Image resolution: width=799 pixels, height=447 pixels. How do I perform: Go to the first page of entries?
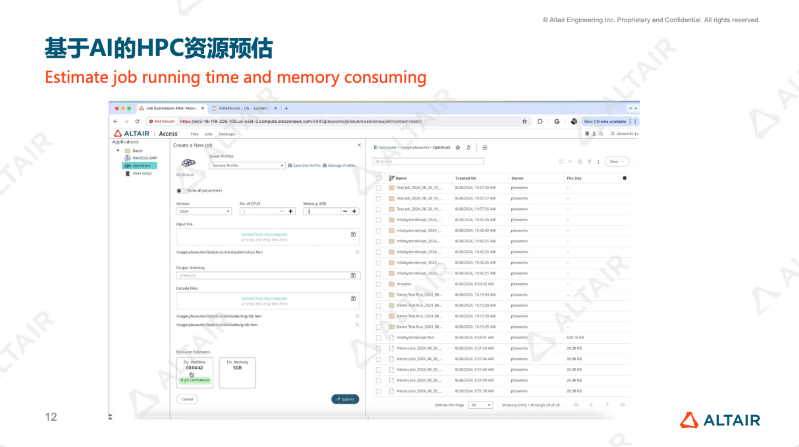[x=576, y=405]
